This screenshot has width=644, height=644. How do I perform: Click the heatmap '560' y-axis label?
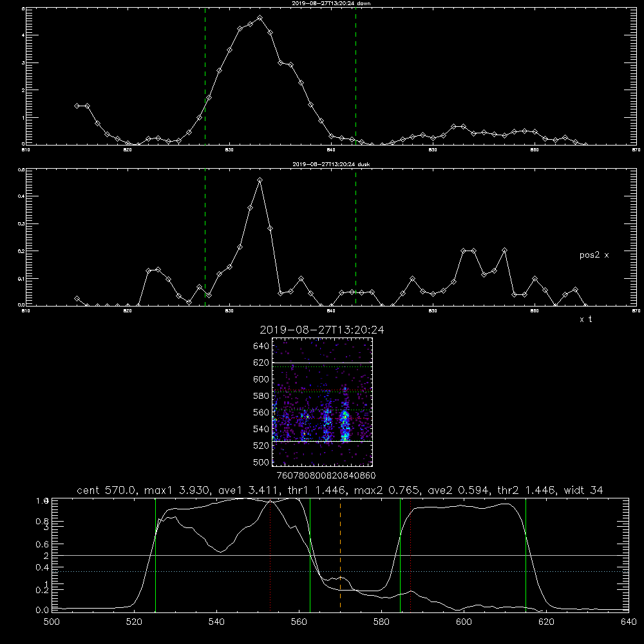[261, 412]
